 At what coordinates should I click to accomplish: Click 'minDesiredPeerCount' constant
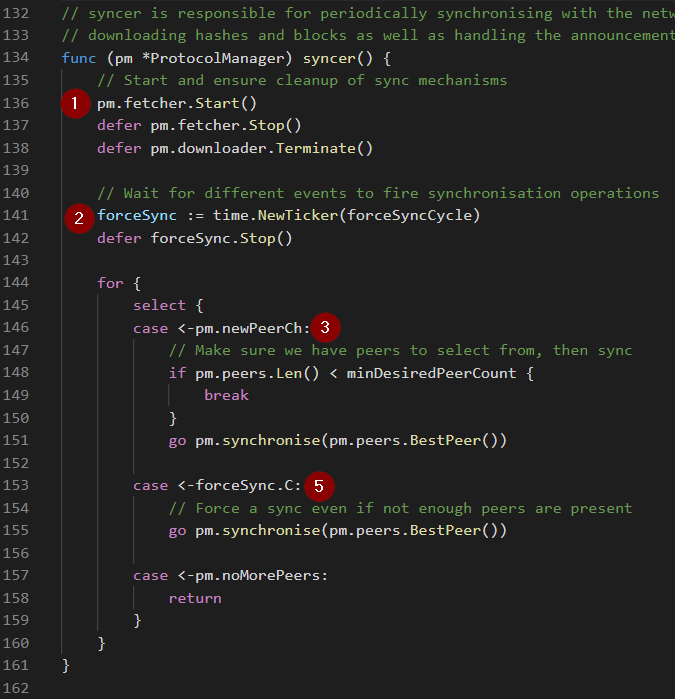coord(431,373)
